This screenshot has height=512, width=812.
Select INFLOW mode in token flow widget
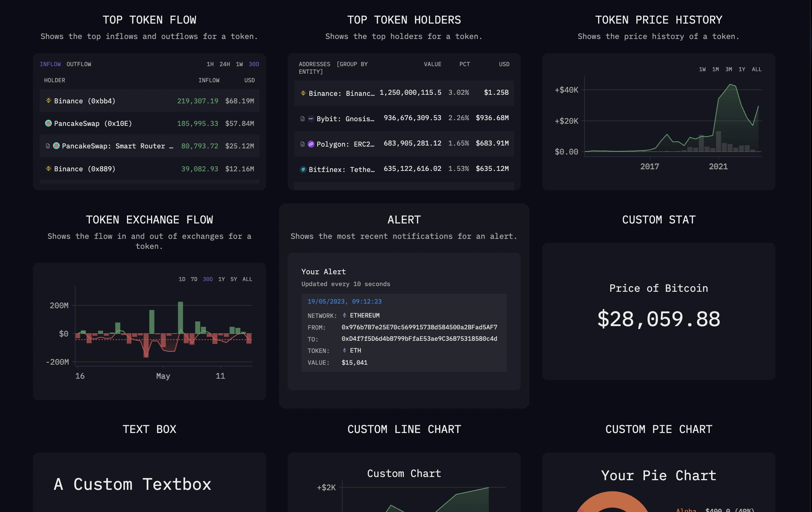point(50,64)
